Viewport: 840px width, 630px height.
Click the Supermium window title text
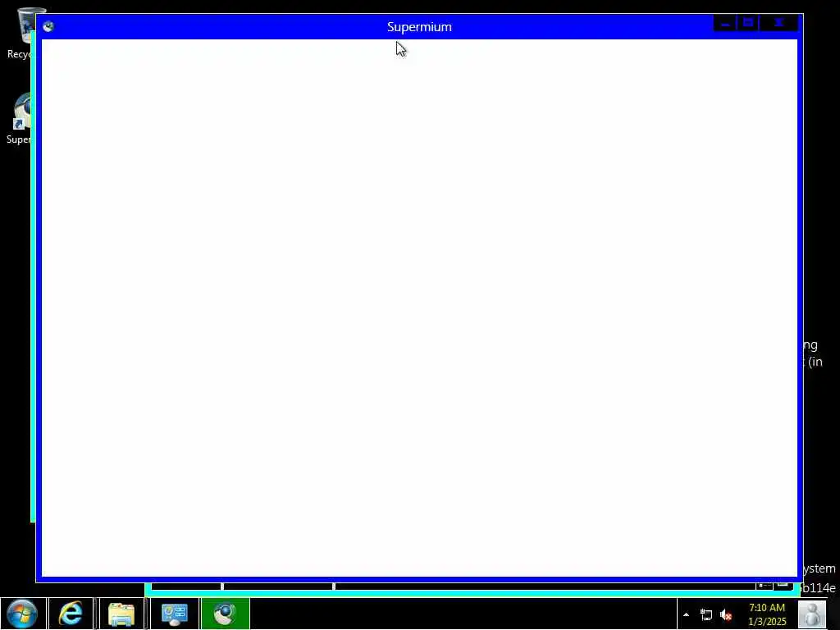tap(419, 27)
